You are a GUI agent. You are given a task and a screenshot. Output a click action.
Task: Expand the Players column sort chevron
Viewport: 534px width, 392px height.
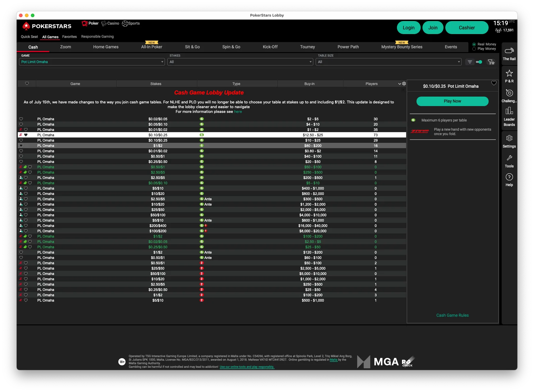pos(399,84)
